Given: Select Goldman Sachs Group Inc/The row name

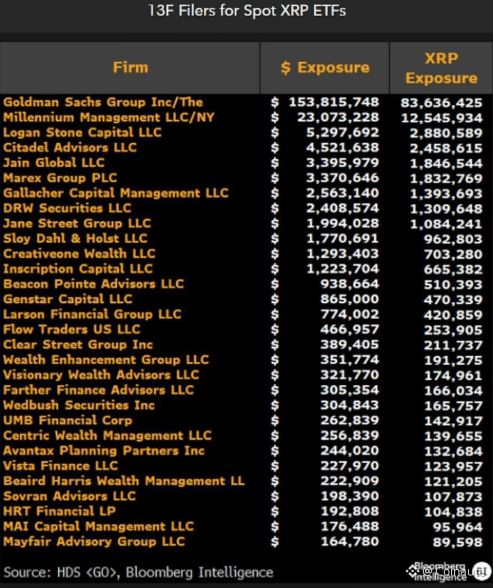Looking at the screenshot, I should [x=103, y=102].
